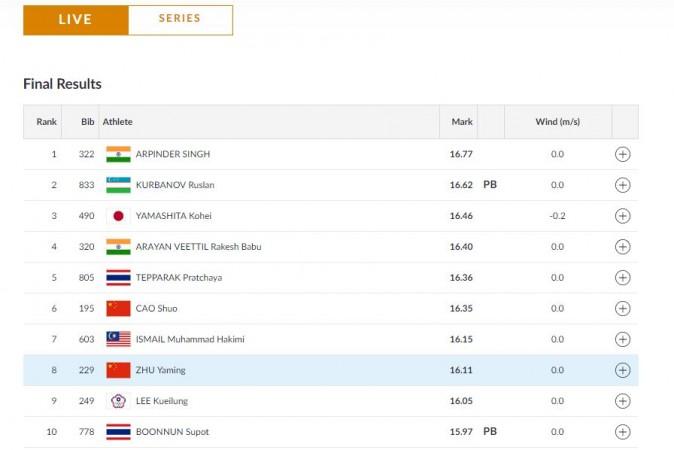The image size is (674, 450).
Task: Select athlete name KURBANOV Ruslan
Action: [175, 185]
